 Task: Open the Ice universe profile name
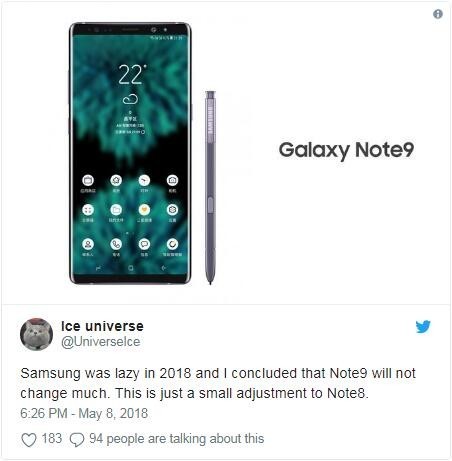102,326
